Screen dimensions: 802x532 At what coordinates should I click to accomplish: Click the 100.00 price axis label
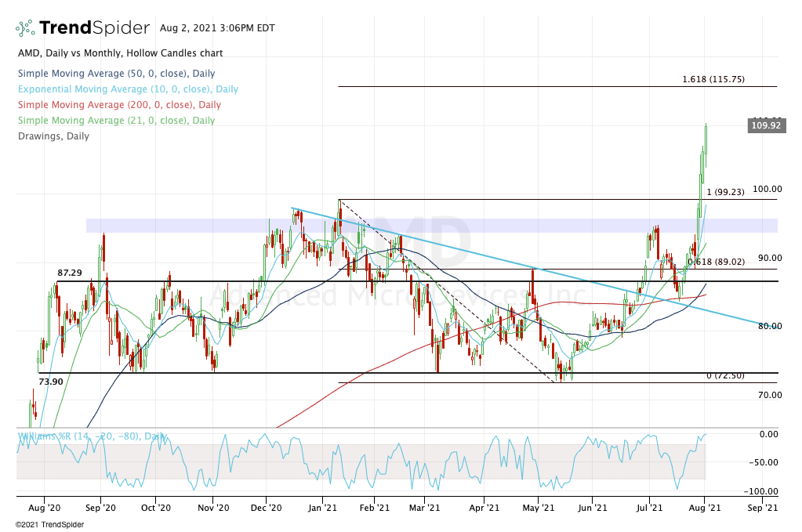click(767, 189)
